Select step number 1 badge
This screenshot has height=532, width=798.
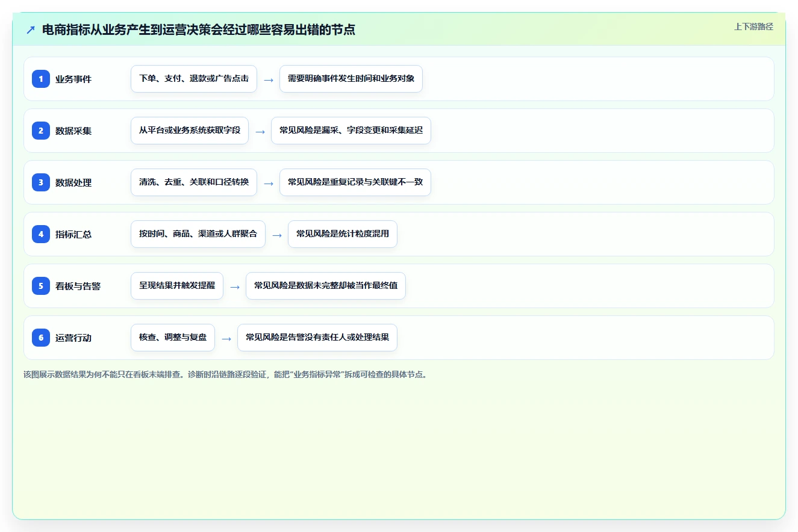tap(41, 79)
